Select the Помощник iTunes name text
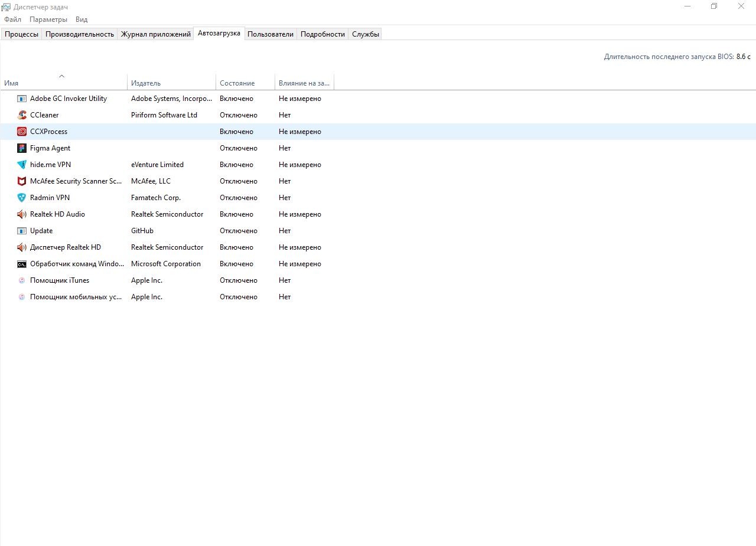 pyautogui.click(x=60, y=280)
